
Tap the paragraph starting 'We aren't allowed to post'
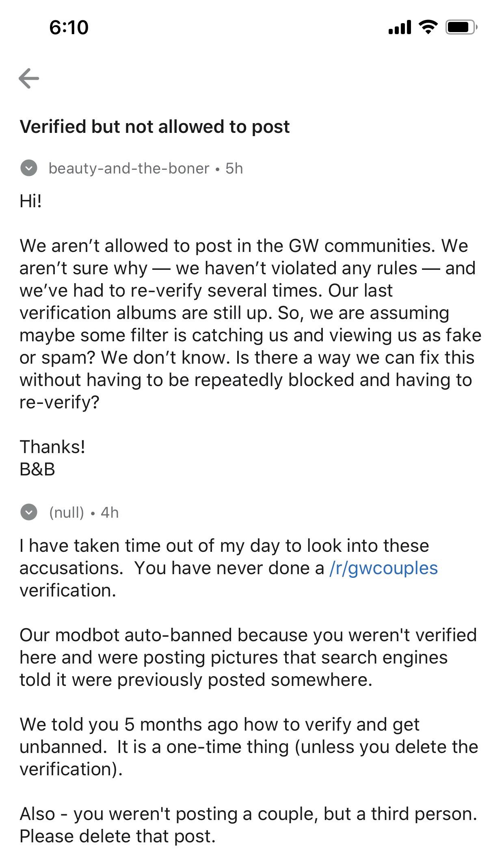(x=251, y=324)
